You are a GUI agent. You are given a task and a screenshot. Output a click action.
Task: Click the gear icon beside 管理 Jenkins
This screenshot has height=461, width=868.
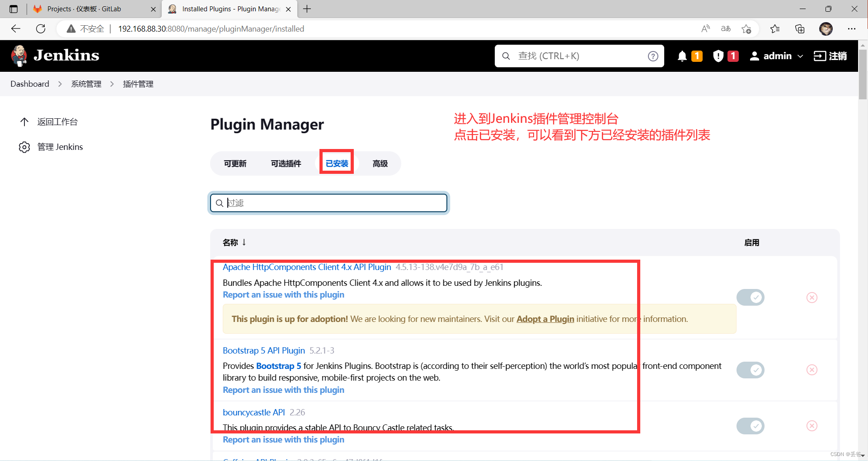click(x=24, y=147)
